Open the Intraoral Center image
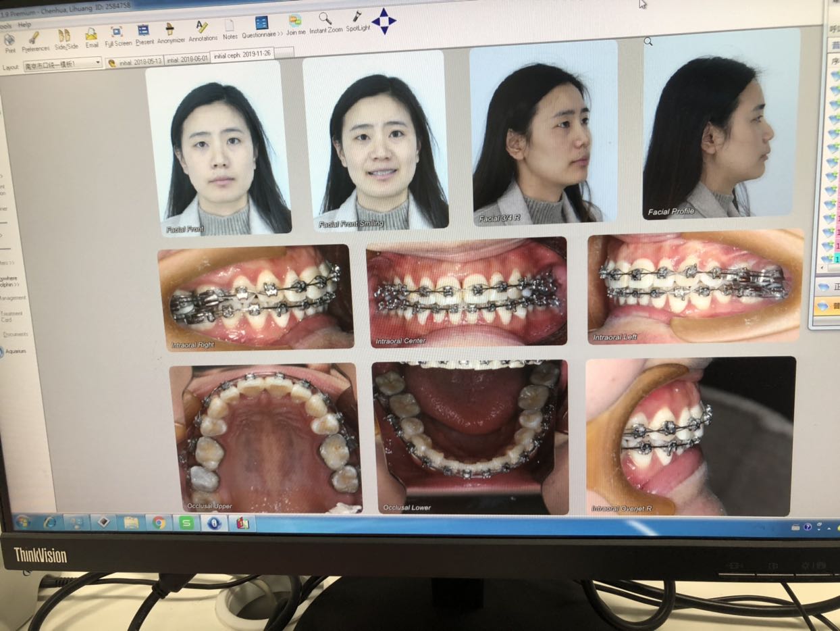 pyautogui.click(x=467, y=292)
